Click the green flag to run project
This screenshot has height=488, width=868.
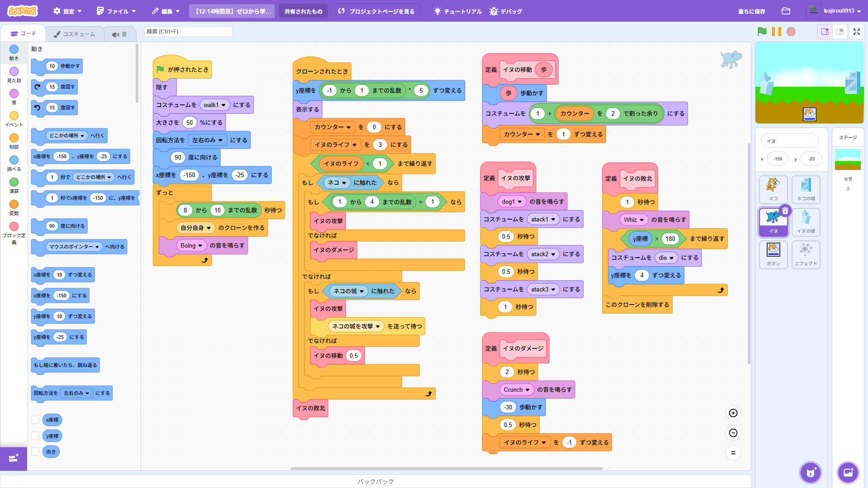pos(762,32)
